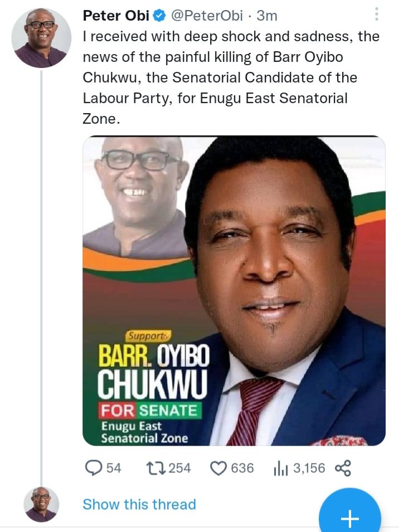Click the 54 replies count
399x532 pixels.
click(114, 468)
